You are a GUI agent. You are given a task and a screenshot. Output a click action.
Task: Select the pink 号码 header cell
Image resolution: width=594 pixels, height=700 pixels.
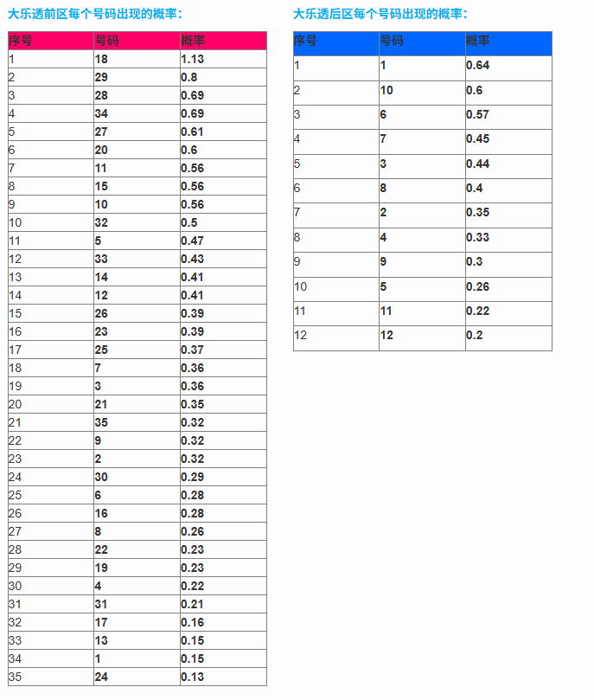point(137,41)
